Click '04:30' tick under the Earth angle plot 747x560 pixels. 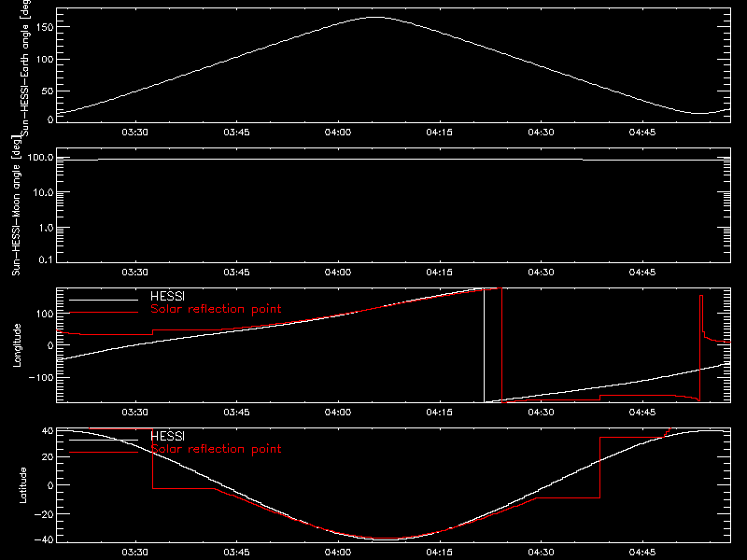click(x=541, y=133)
